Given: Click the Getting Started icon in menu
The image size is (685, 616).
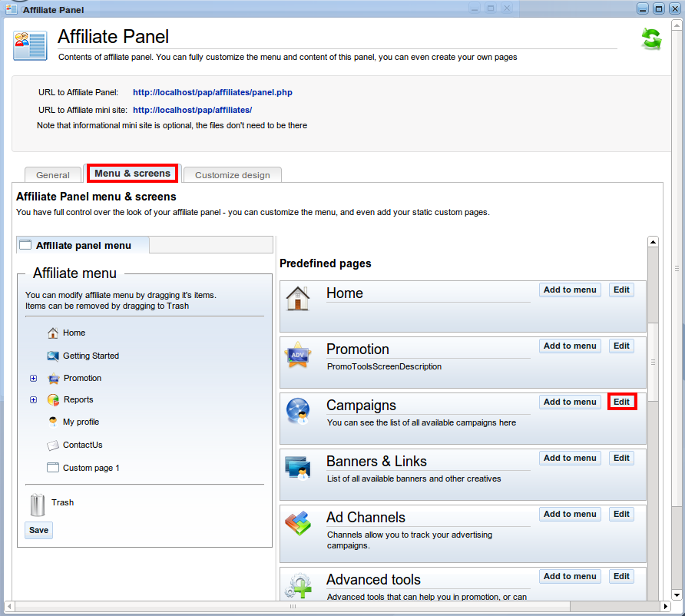Looking at the screenshot, I should pos(53,356).
